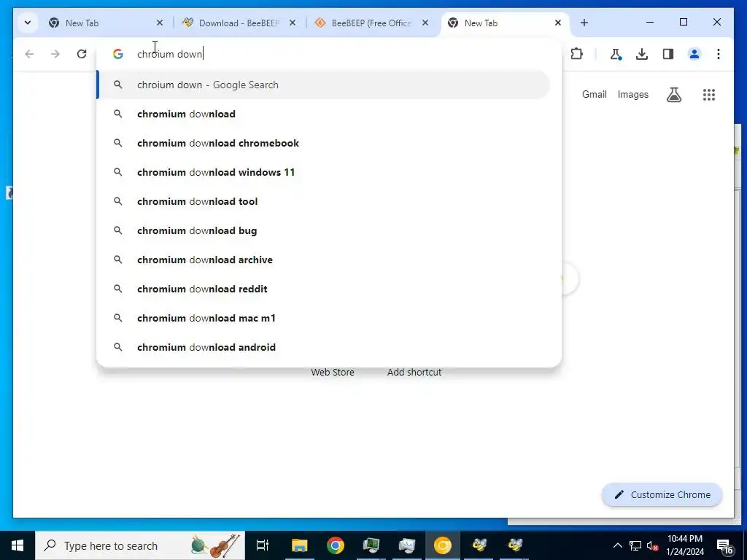Close the Download - BeeBEEP tab

293,23
